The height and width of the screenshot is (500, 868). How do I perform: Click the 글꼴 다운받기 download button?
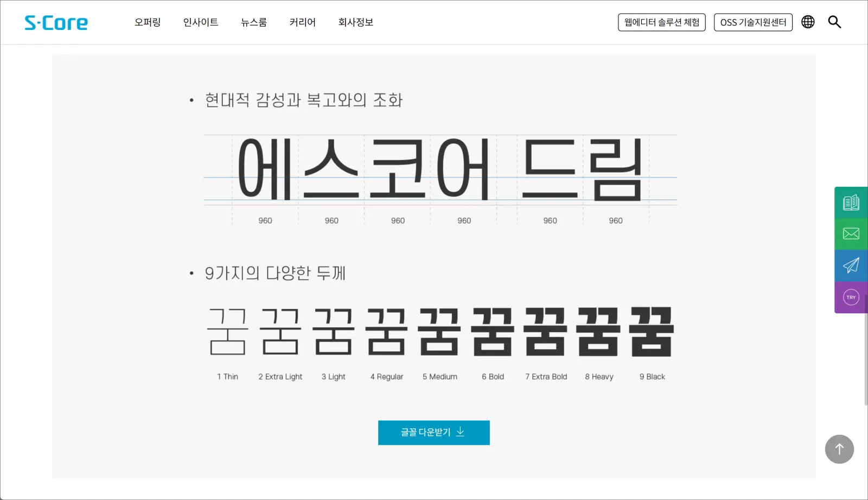point(434,433)
